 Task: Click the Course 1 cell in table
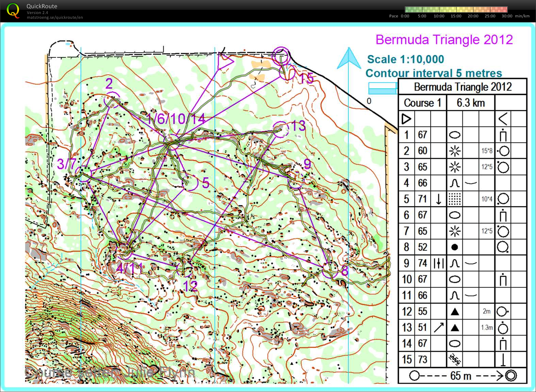(x=422, y=103)
